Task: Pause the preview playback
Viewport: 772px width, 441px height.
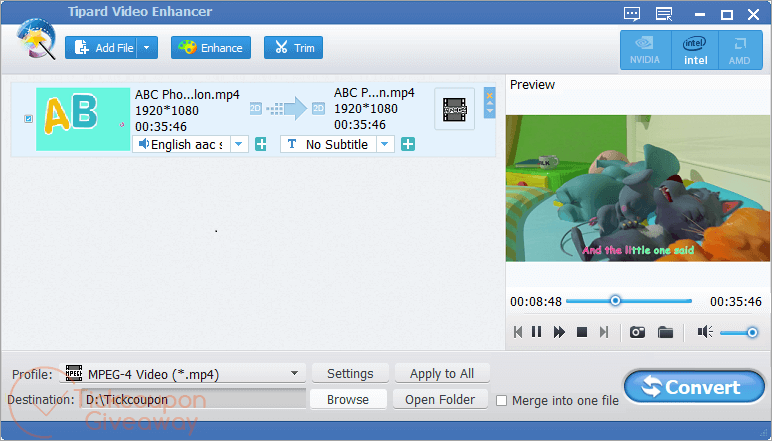Action: [x=537, y=332]
